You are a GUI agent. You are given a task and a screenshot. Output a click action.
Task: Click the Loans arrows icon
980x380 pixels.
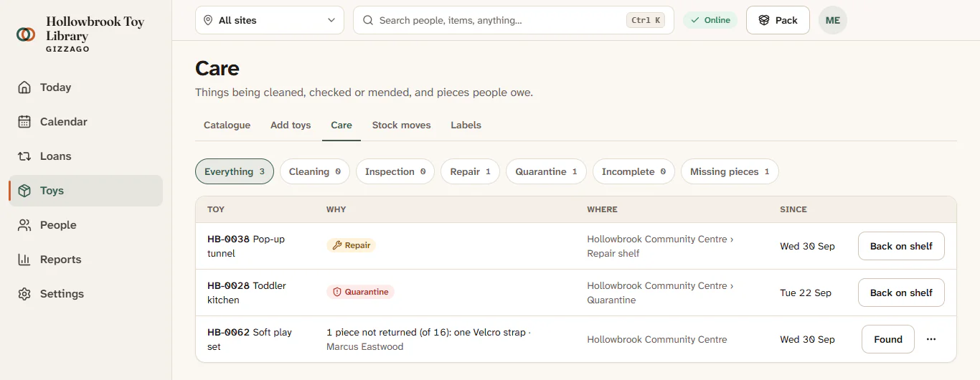pos(24,156)
